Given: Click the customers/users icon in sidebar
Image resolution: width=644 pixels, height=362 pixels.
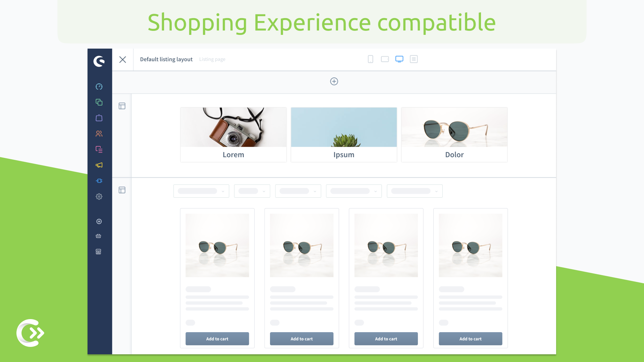Looking at the screenshot, I should (100, 133).
